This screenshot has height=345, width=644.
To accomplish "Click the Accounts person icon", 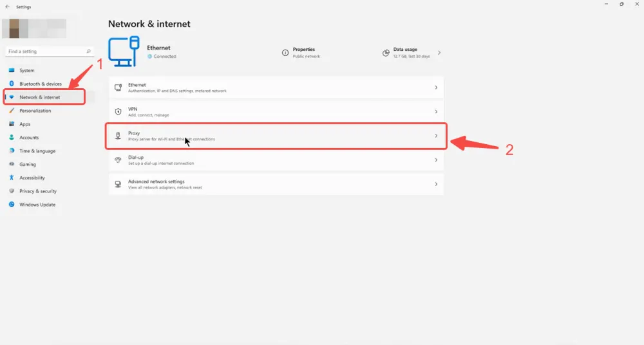I will click(12, 137).
